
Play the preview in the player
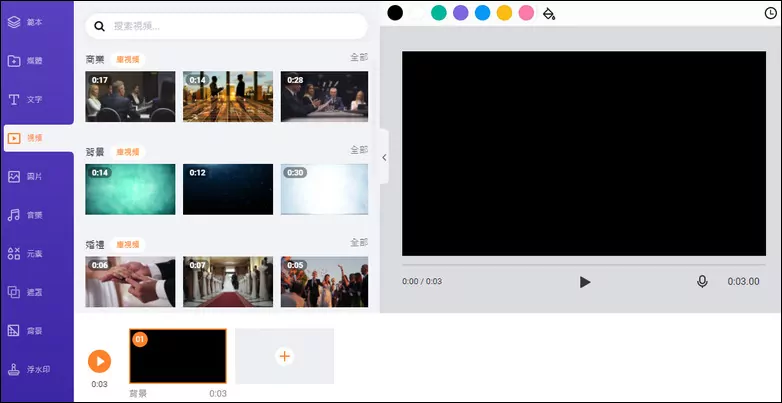click(x=585, y=282)
